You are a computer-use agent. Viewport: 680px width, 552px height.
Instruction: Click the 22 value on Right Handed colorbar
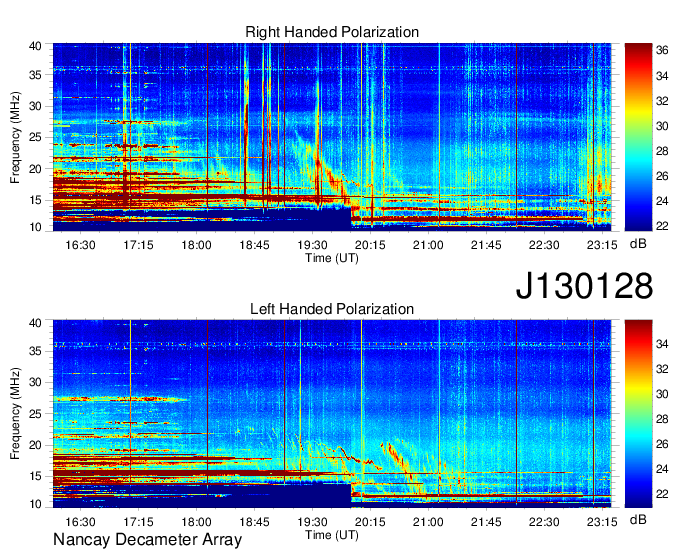662,226
